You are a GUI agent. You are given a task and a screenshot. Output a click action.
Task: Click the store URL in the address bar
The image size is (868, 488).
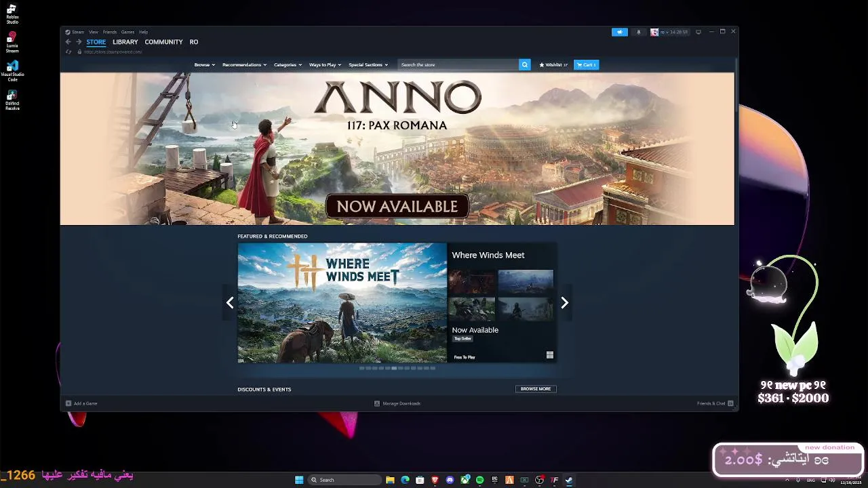click(x=113, y=52)
